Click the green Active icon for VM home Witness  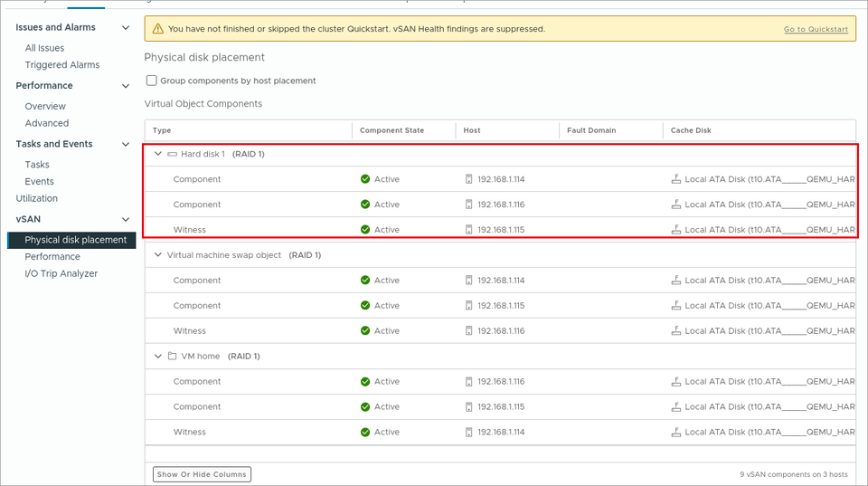365,433
